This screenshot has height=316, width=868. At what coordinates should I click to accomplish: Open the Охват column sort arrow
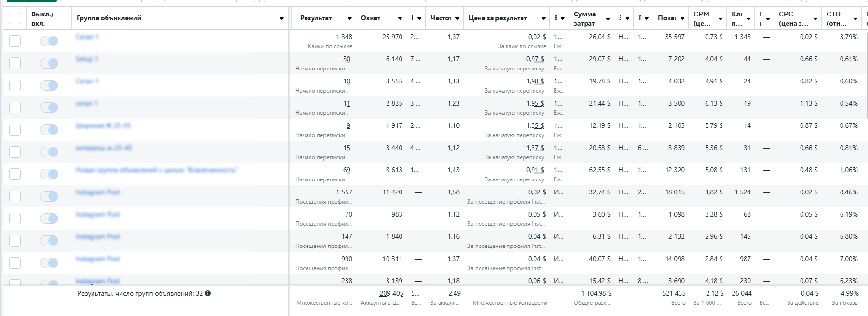[x=400, y=18]
